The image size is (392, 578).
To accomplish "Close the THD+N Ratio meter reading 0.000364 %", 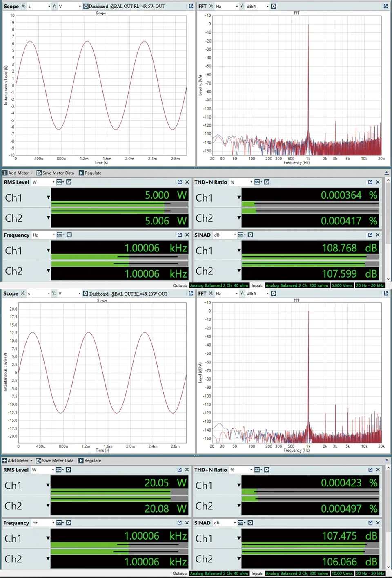I will pyautogui.click(x=378, y=182).
